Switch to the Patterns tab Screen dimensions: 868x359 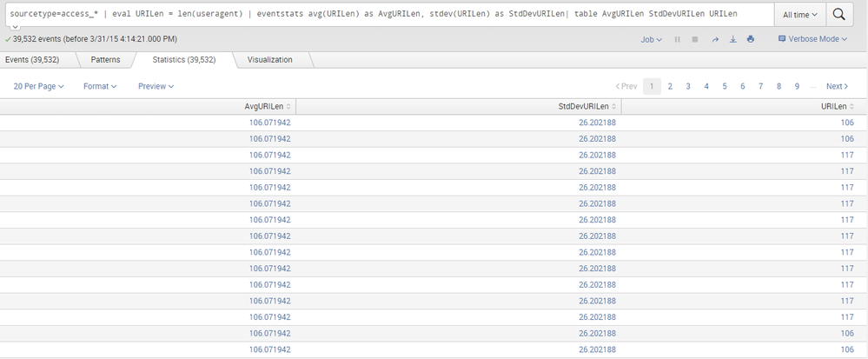click(105, 60)
